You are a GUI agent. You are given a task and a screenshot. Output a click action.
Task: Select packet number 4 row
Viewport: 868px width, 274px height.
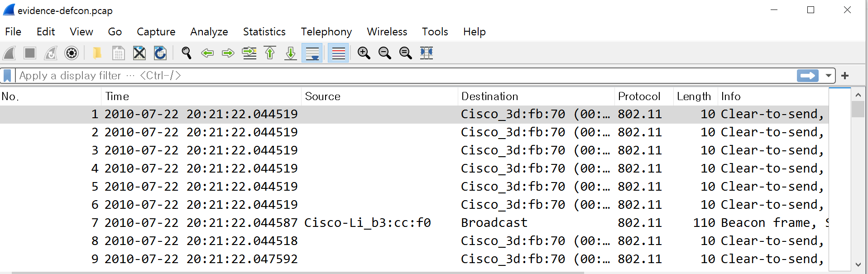tap(414, 168)
